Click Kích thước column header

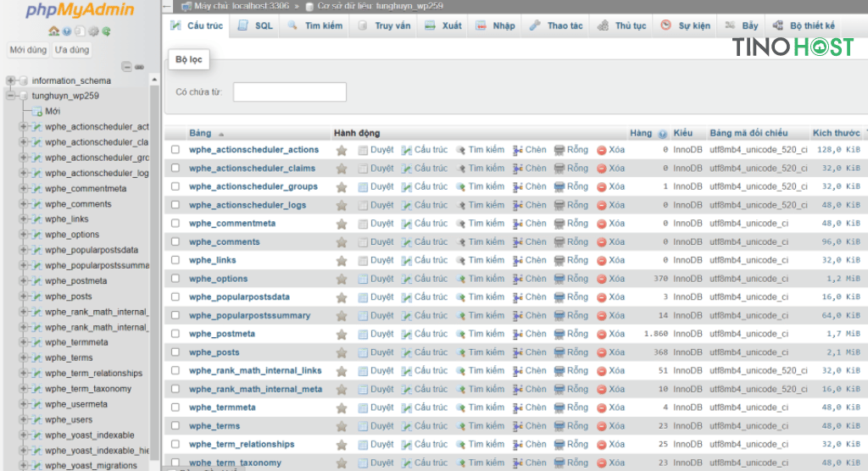[836, 133]
